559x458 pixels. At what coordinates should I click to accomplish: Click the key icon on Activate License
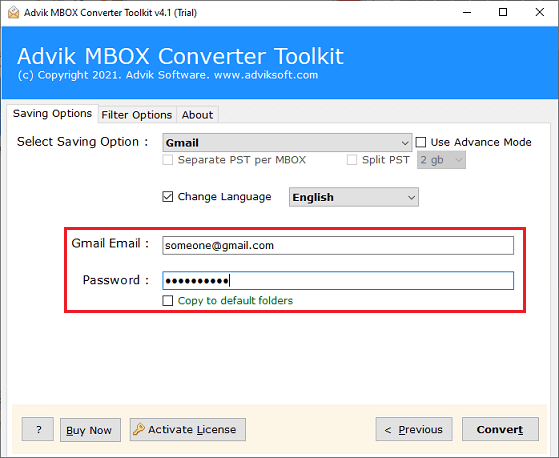click(139, 429)
